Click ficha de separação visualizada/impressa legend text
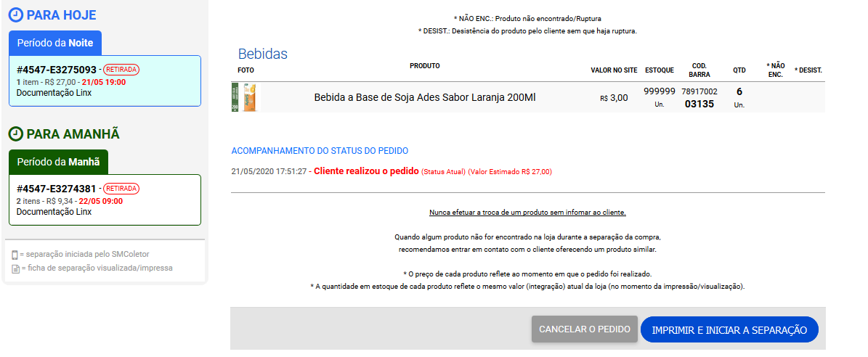The width and height of the screenshot is (868, 357). [x=97, y=268]
